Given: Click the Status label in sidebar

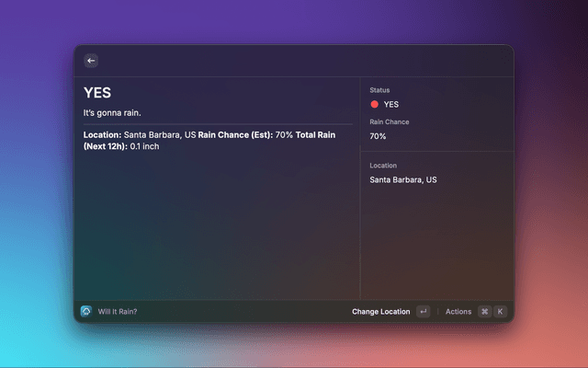Looking at the screenshot, I should point(379,90).
